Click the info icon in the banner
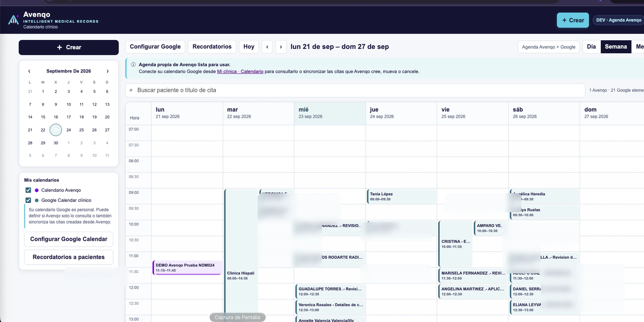Image resolution: width=644 pixels, height=322 pixels. [133, 64]
